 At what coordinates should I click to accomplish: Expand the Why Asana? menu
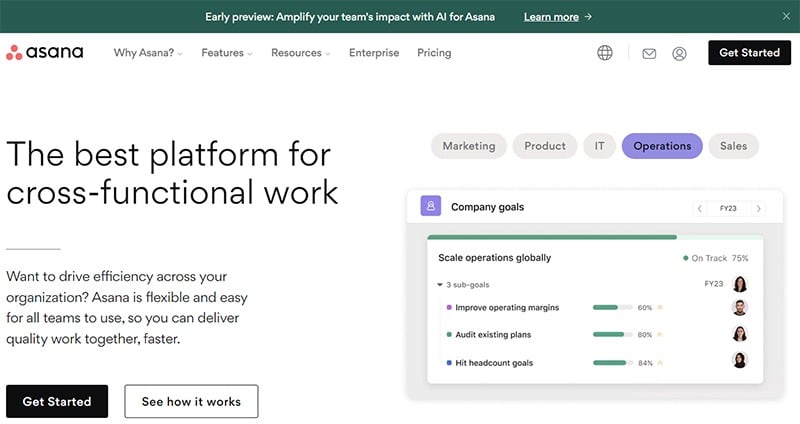click(148, 53)
